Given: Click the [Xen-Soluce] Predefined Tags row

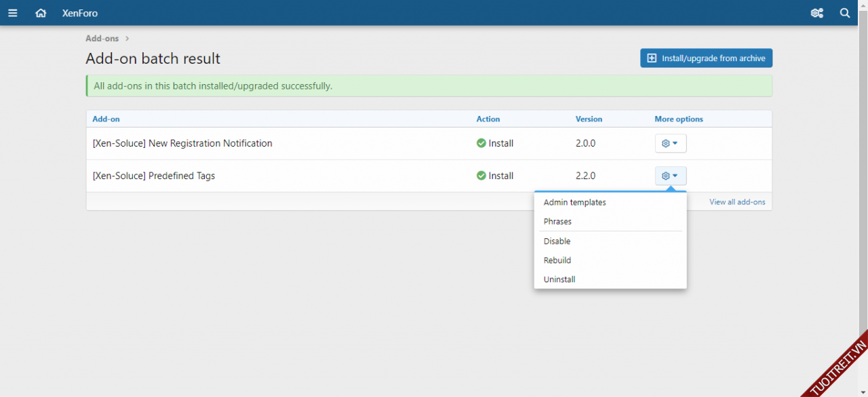Looking at the screenshot, I should 154,176.
